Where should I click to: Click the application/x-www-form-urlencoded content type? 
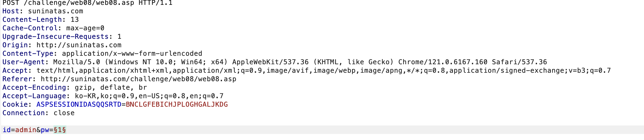coord(132,54)
